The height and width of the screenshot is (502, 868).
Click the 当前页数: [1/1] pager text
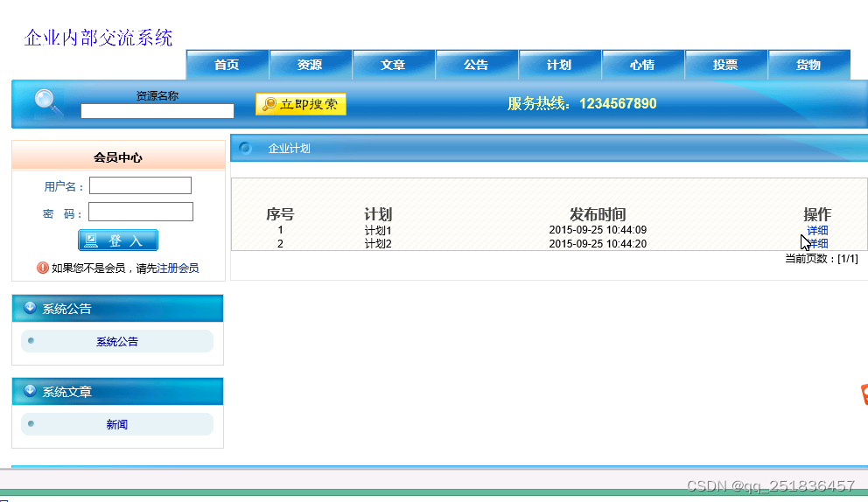(x=822, y=259)
